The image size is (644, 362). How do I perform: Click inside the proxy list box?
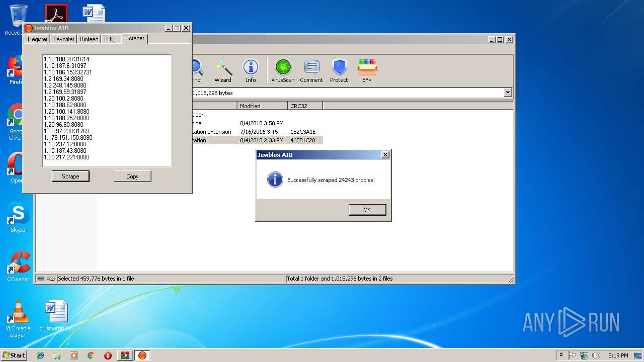tap(107, 111)
